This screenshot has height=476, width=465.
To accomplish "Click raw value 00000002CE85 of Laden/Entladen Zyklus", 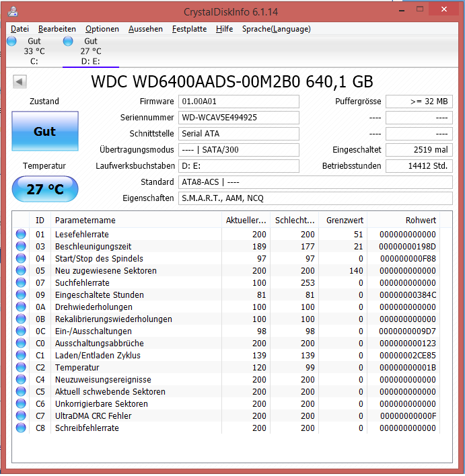I will 408,356.
